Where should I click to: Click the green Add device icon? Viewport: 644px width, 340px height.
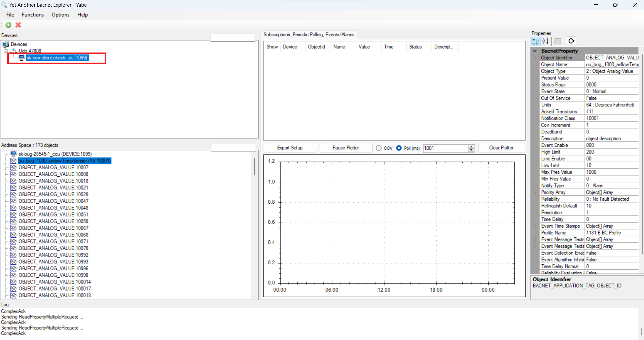tap(9, 25)
